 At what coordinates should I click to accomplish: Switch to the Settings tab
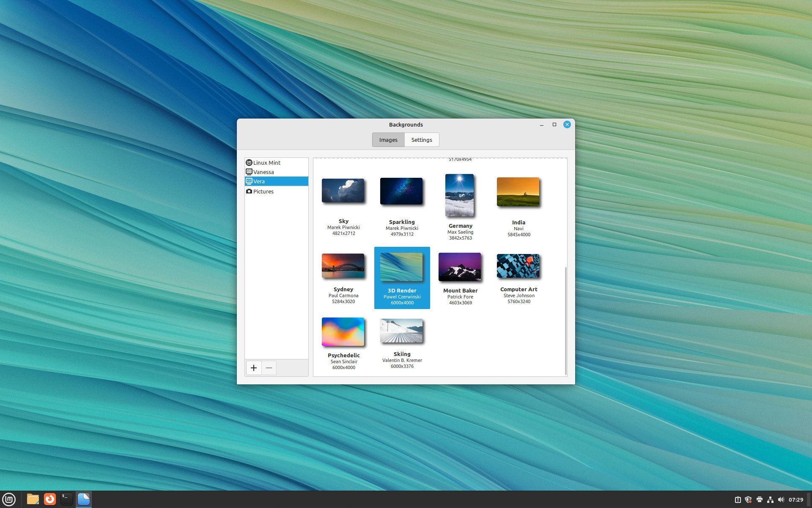(421, 140)
